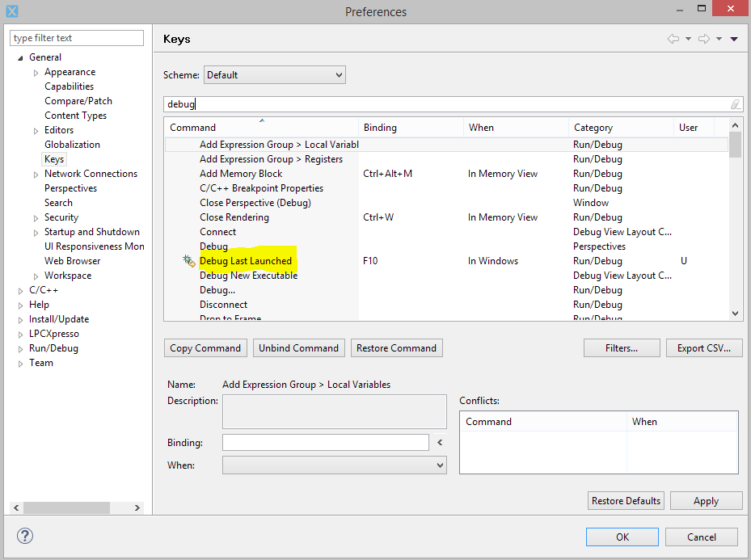This screenshot has height=560, width=751.
Task: Select Compare/Patch in the tree
Action: click(78, 101)
